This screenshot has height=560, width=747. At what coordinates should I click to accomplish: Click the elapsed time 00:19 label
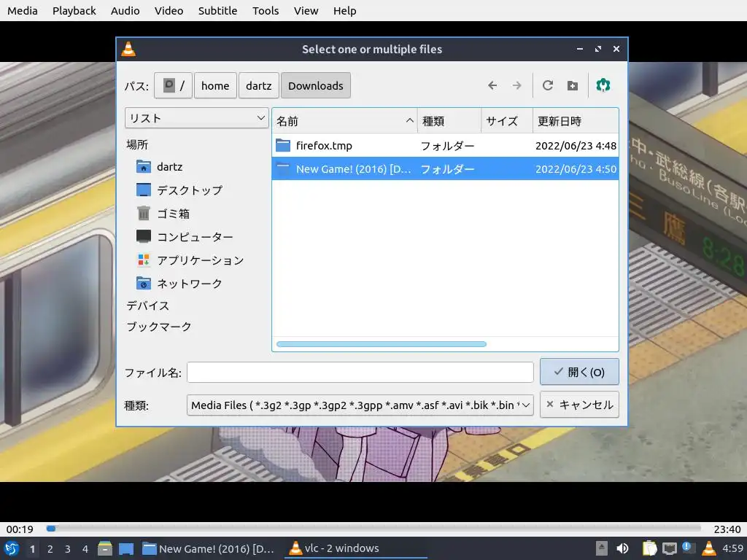tap(20, 529)
